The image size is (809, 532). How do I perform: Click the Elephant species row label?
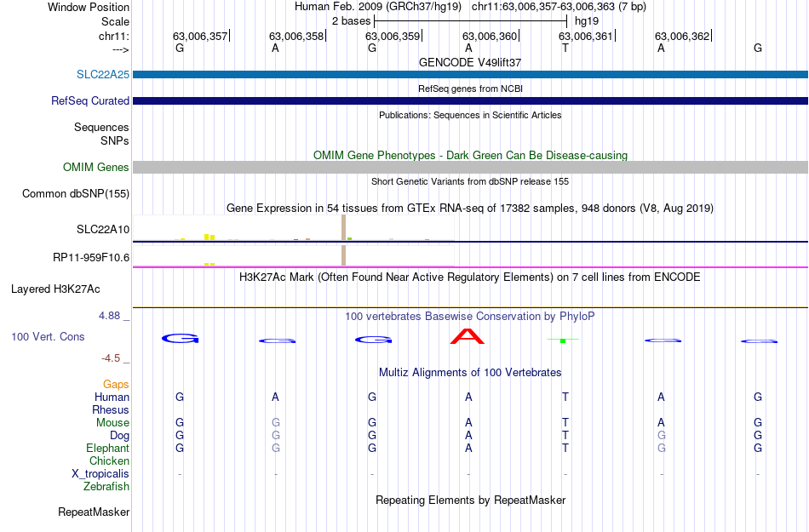click(107, 448)
